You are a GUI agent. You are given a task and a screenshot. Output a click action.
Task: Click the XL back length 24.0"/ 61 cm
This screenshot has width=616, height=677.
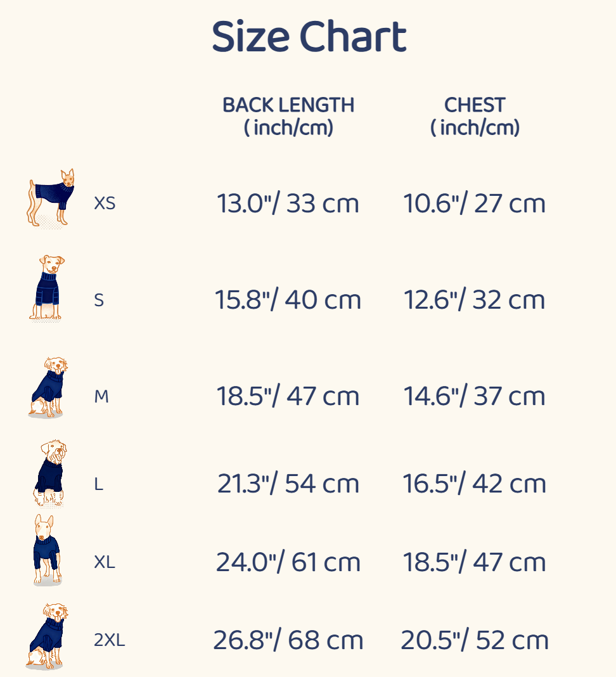(x=288, y=562)
